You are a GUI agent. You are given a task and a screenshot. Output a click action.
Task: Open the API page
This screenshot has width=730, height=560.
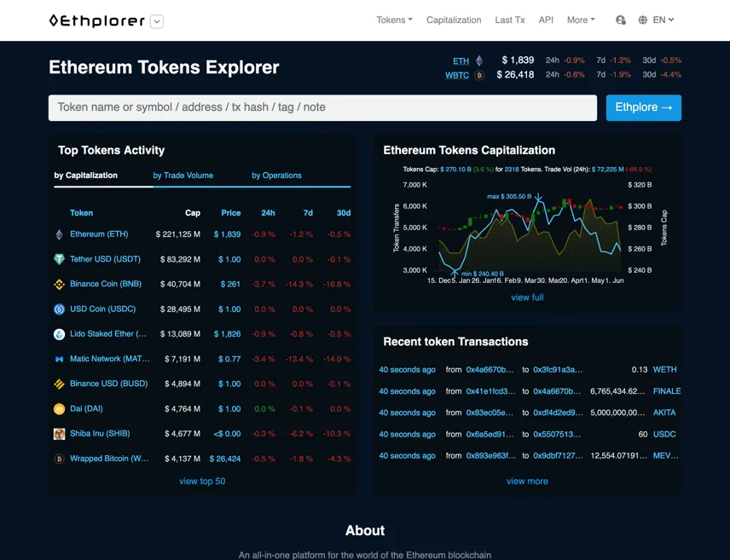coord(546,20)
